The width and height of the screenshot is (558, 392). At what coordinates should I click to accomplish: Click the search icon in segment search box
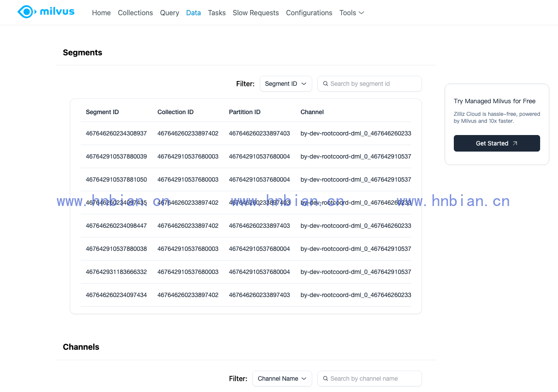click(x=325, y=84)
